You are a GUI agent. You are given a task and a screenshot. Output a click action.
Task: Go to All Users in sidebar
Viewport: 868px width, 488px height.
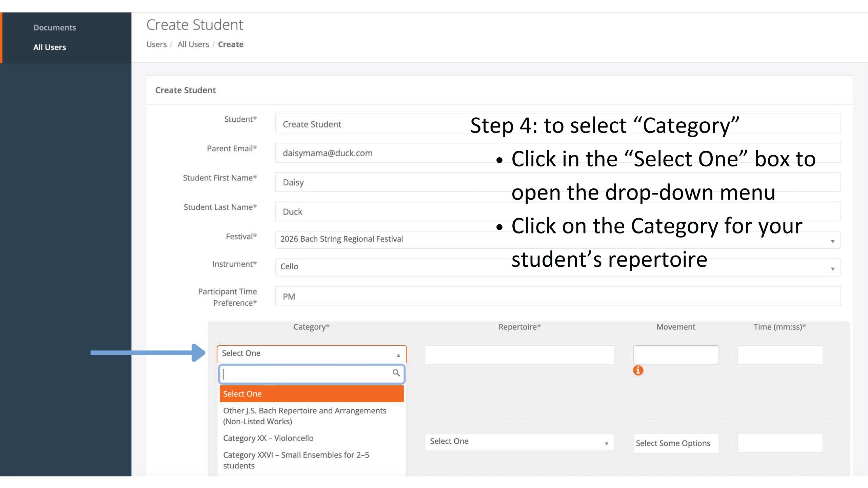[50, 47]
